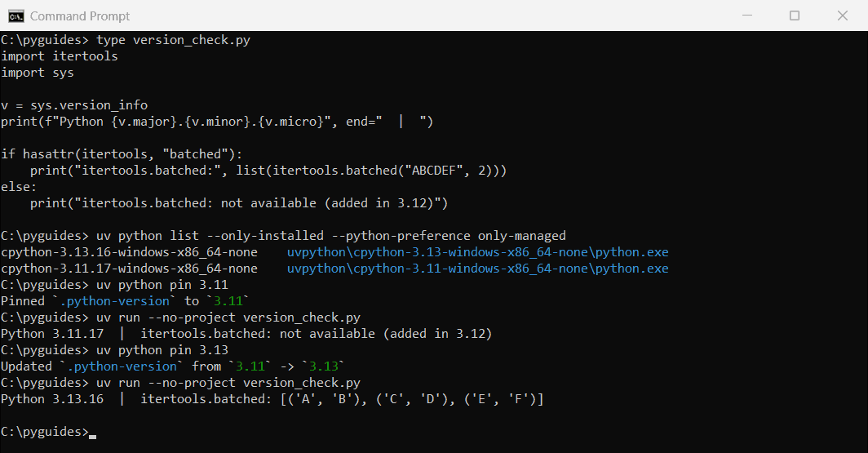Click the print line with list(itertools.batched("ABCDEF", 2))
The width and height of the screenshot is (868, 453).
coord(268,171)
